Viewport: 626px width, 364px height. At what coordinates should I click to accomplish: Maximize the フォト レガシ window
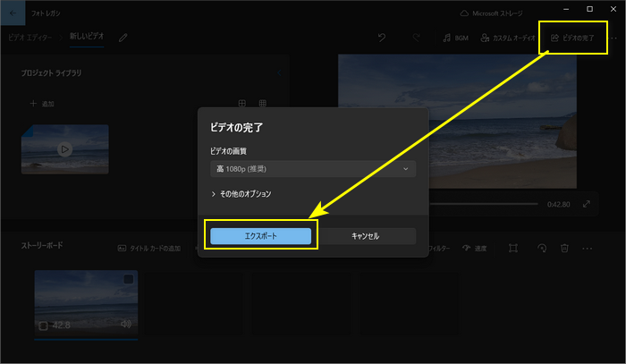[x=589, y=9]
